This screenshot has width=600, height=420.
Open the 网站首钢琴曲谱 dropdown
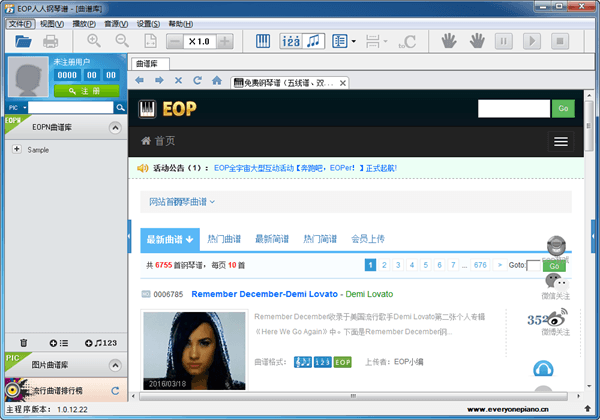[182, 202]
